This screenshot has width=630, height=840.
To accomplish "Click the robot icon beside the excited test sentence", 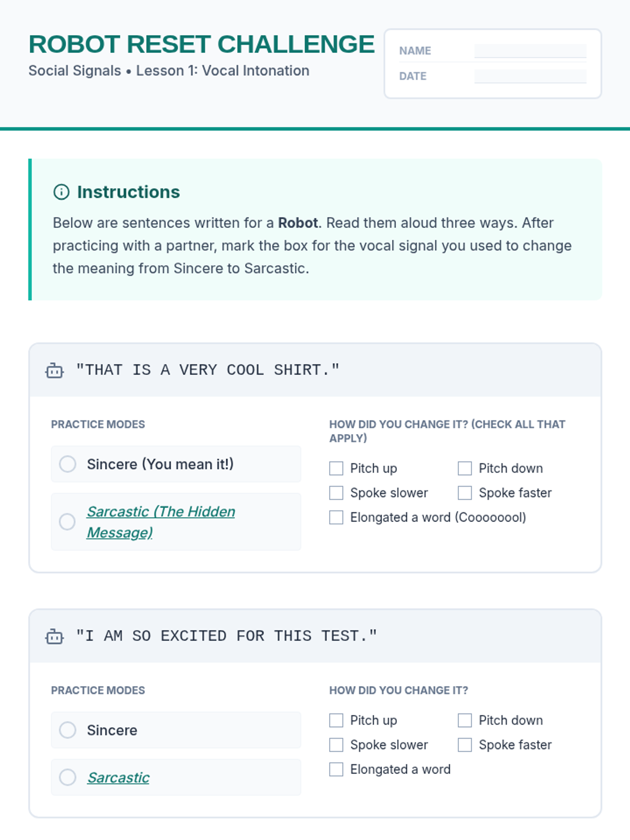I will tap(55, 636).
